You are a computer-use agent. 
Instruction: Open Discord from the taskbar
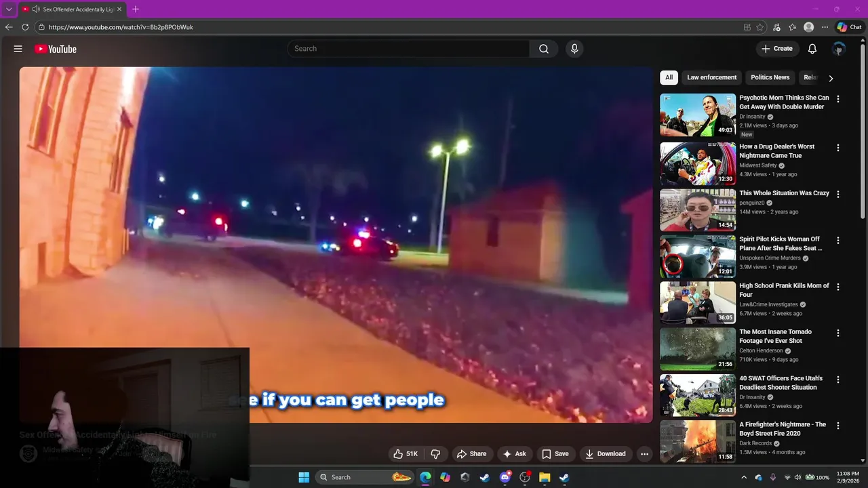(x=505, y=477)
